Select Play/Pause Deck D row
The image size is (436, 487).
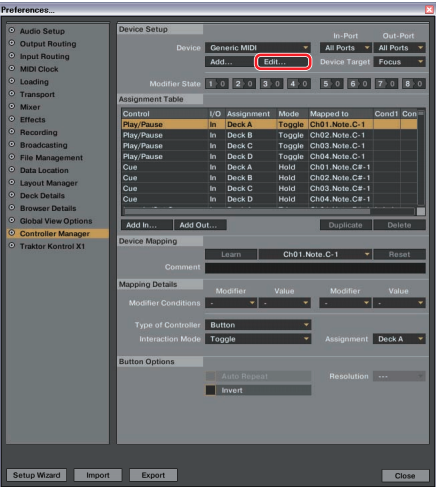pyautogui.click(x=269, y=156)
